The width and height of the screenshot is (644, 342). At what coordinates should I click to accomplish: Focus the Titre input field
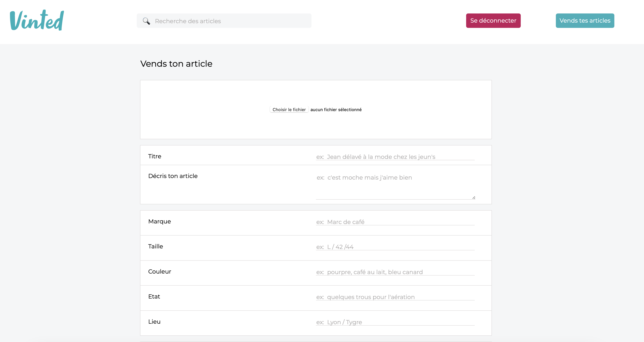tap(395, 157)
